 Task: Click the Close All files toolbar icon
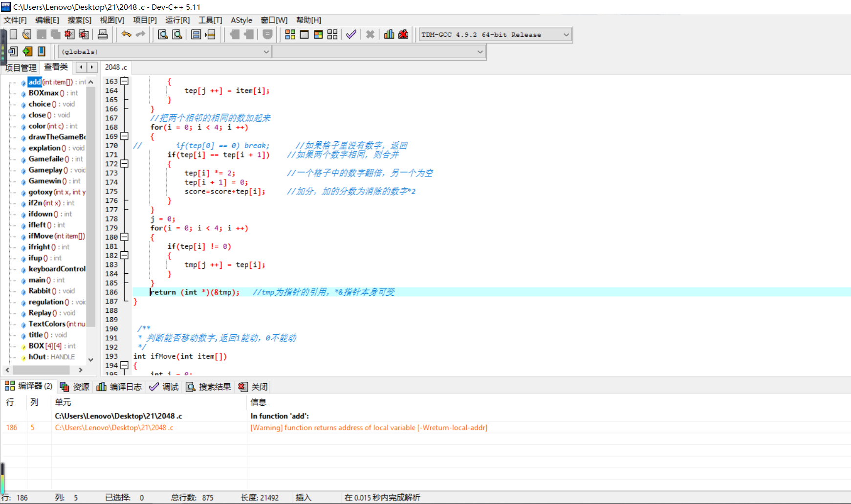tap(84, 34)
